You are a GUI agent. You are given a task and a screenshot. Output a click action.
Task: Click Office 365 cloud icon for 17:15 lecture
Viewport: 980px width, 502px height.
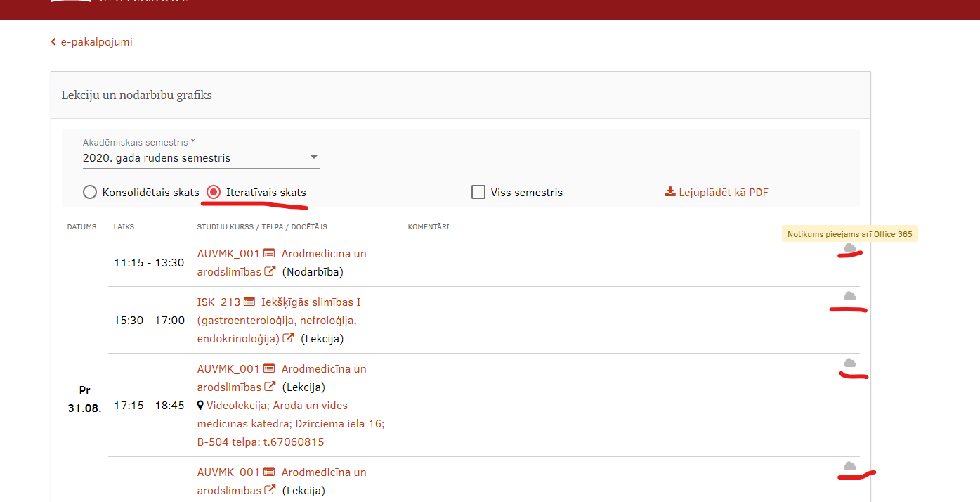tap(850, 363)
